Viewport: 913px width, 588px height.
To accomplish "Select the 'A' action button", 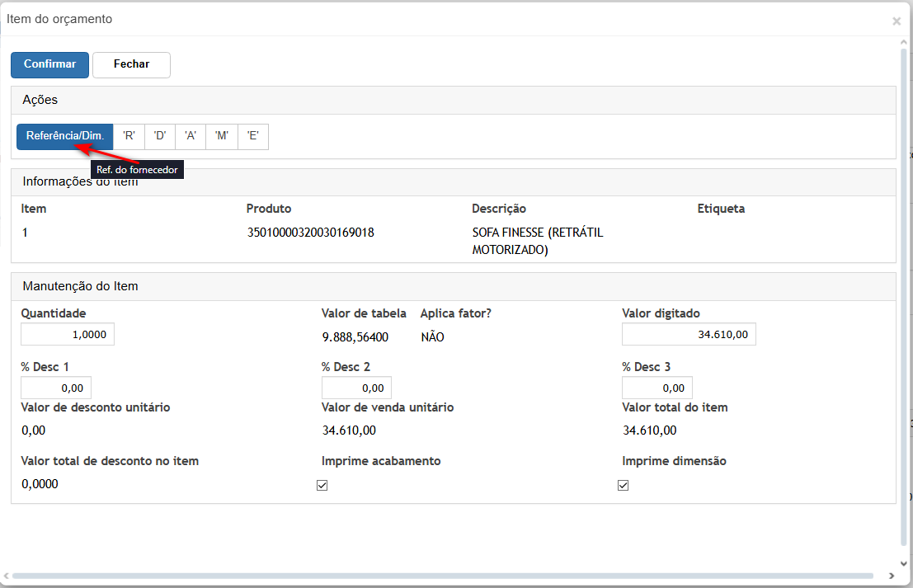I will (191, 136).
